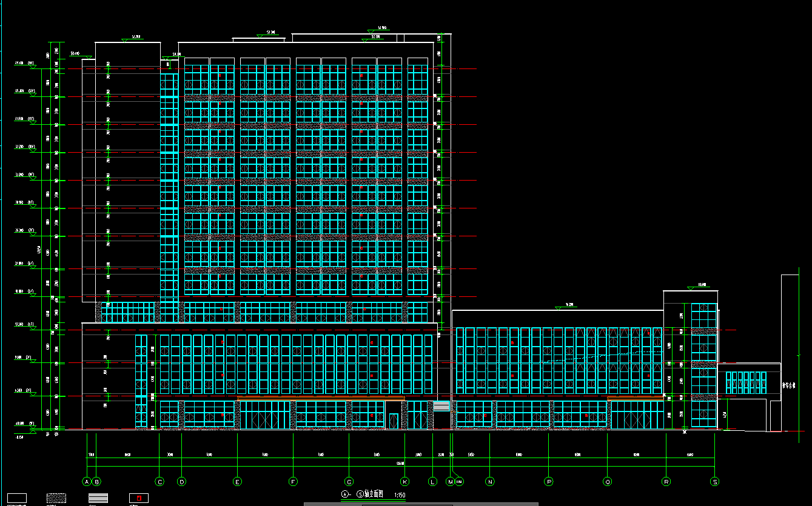The image size is (812, 506).
Task: Select the axis bubble labeled P
Action: tap(549, 482)
